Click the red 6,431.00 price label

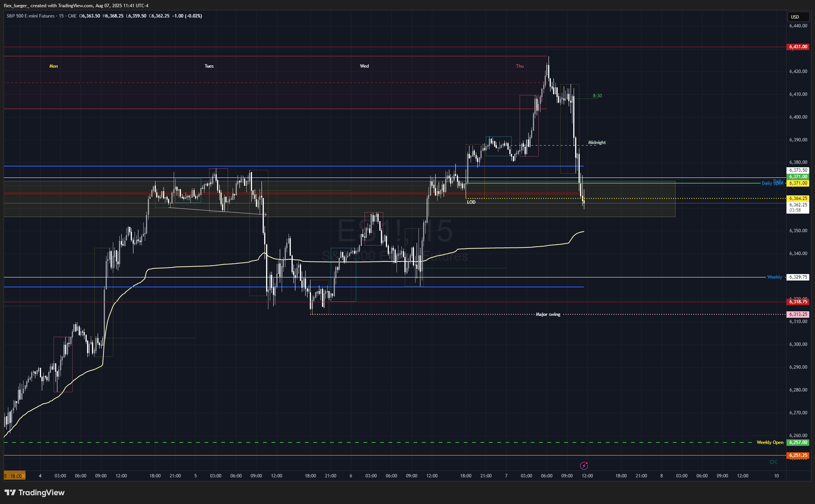pyautogui.click(x=798, y=47)
